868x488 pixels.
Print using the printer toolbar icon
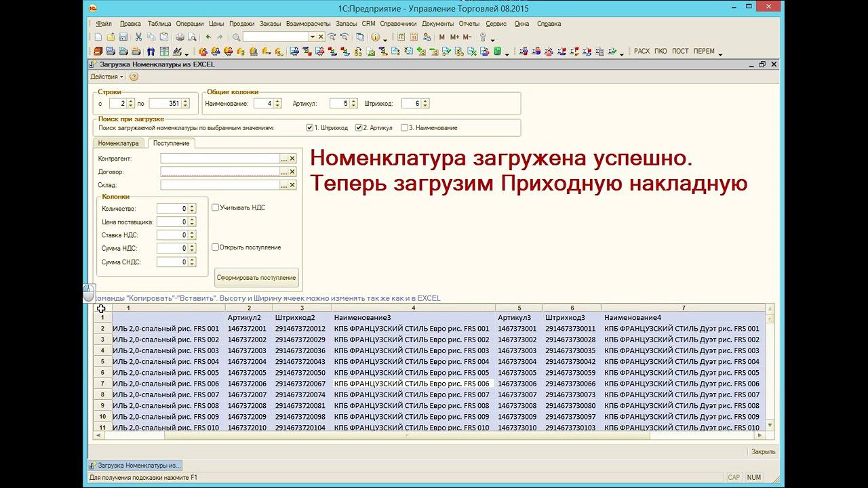click(x=180, y=37)
